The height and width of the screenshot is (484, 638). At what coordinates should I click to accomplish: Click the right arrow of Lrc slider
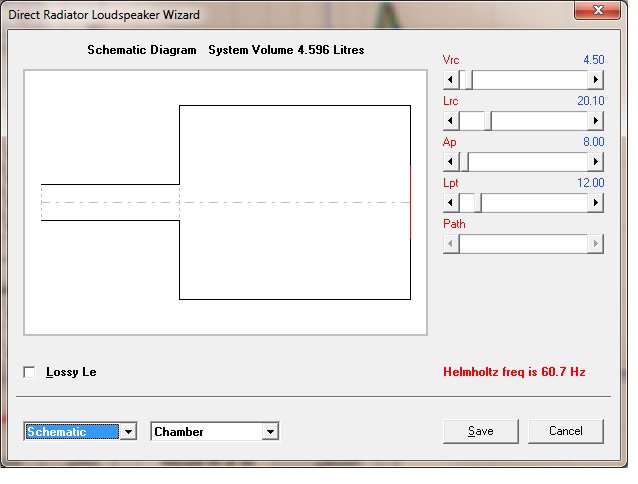click(595, 121)
